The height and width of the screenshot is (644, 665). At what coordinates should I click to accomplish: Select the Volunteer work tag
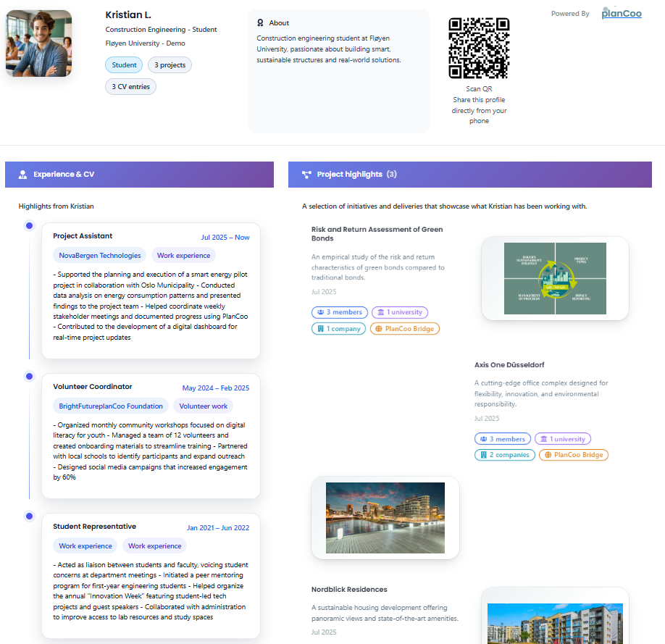coord(204,406)
